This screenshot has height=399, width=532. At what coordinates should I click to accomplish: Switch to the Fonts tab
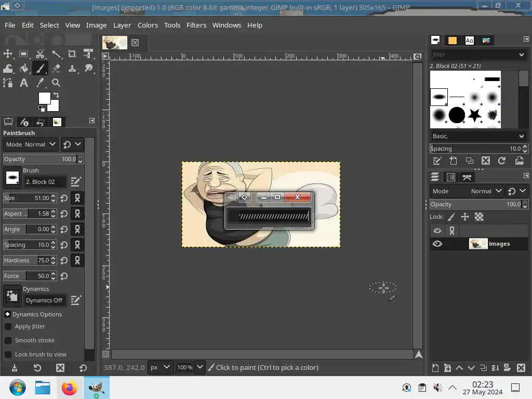[x=469, y=41]
